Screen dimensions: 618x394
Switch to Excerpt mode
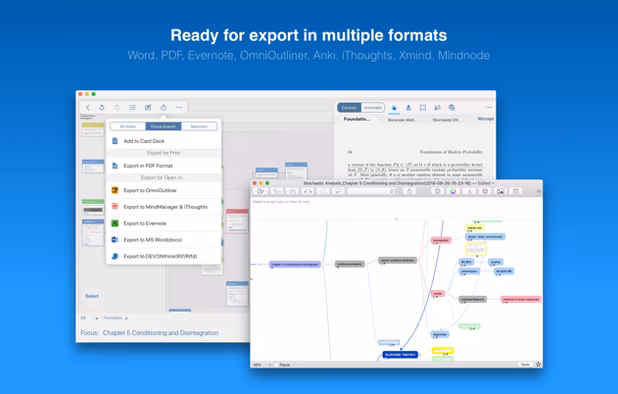tap(349, 108)
